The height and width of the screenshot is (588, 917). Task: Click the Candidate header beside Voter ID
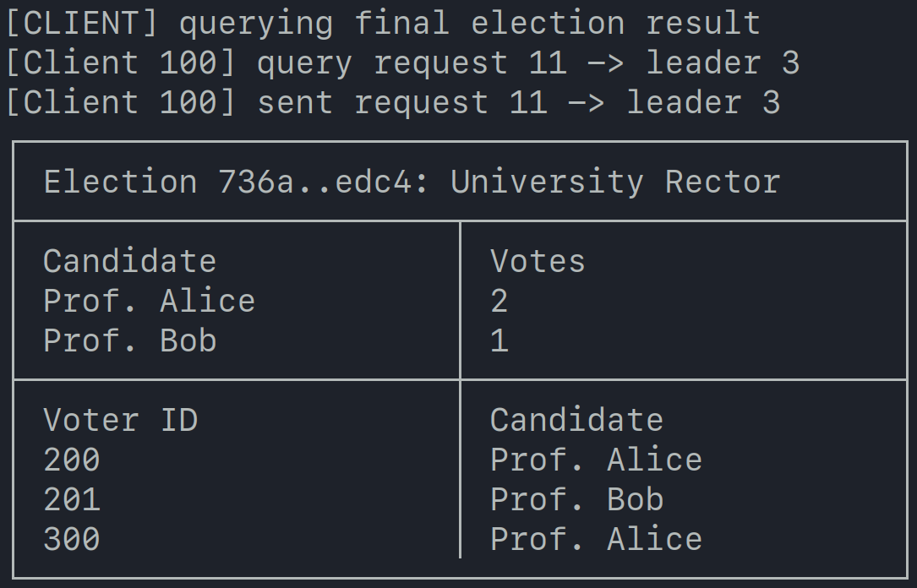point(576,420)
